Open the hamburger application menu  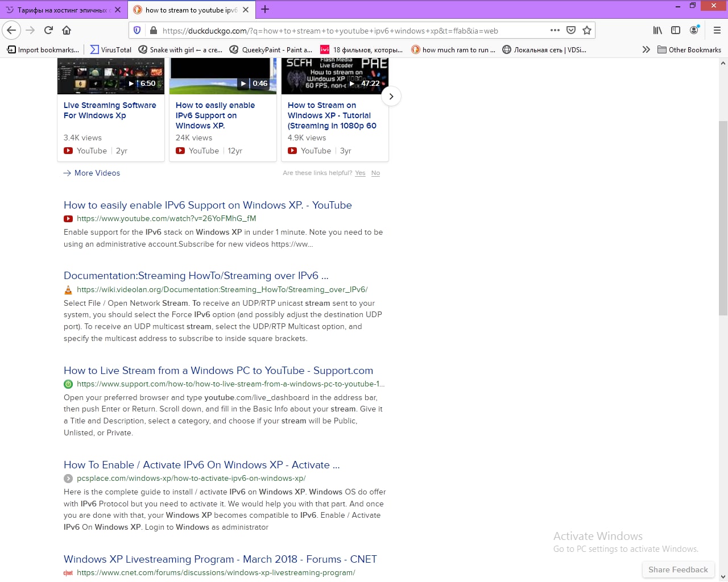(717, 30)
